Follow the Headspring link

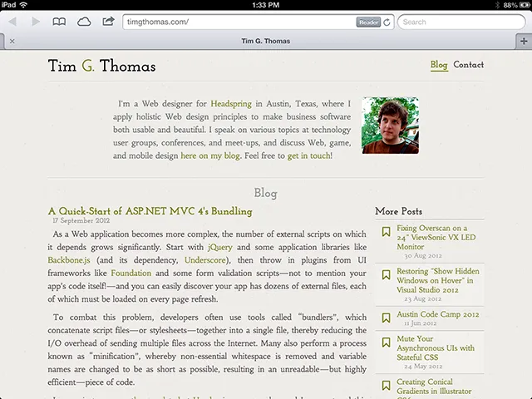(x=231, y=103)
